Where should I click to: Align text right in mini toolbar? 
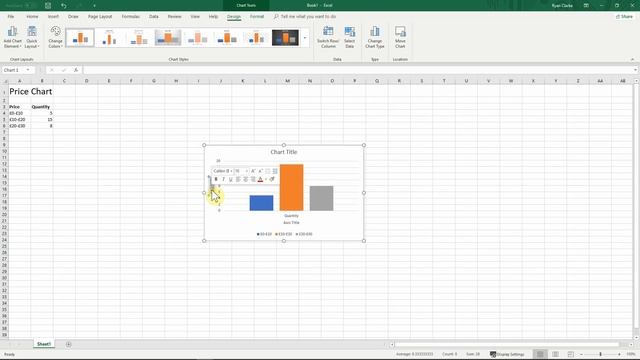tap(253, 179)
